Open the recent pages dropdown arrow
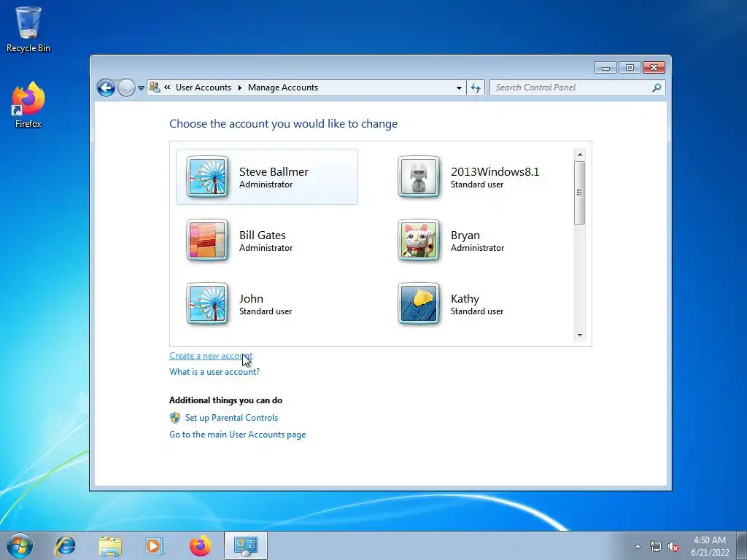The width and height of the screenshot is (747, 560). click(141, 88)
